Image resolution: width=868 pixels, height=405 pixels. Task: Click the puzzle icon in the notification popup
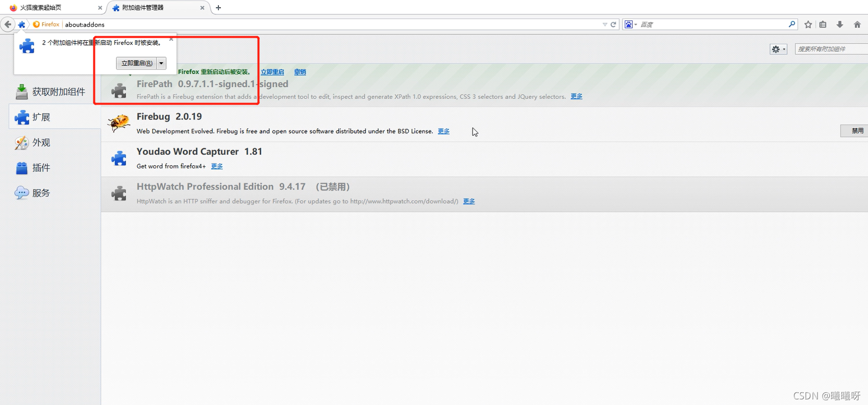[27, 46]
